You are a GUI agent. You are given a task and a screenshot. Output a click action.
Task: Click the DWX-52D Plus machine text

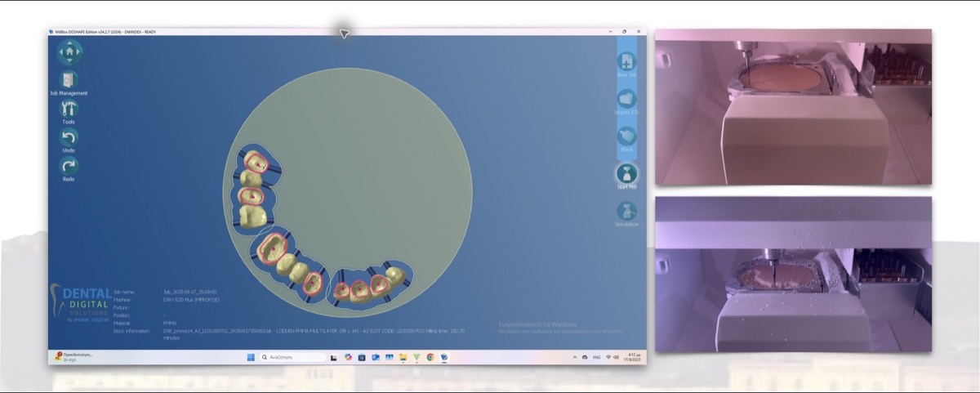[x=190, y=299]
